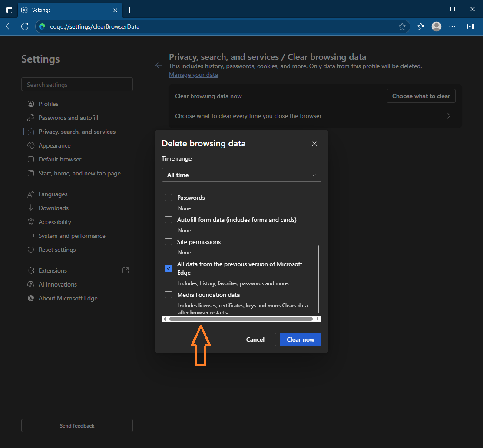483x448 pixels.
Task: Open the Manage your data link
Action: coord(193,75)
